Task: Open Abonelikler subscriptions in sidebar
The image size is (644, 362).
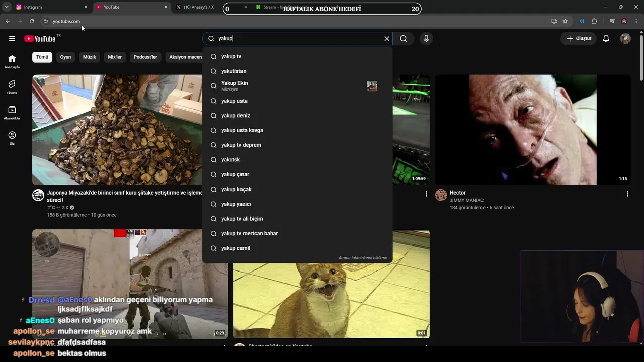Action: pos(12,113)
